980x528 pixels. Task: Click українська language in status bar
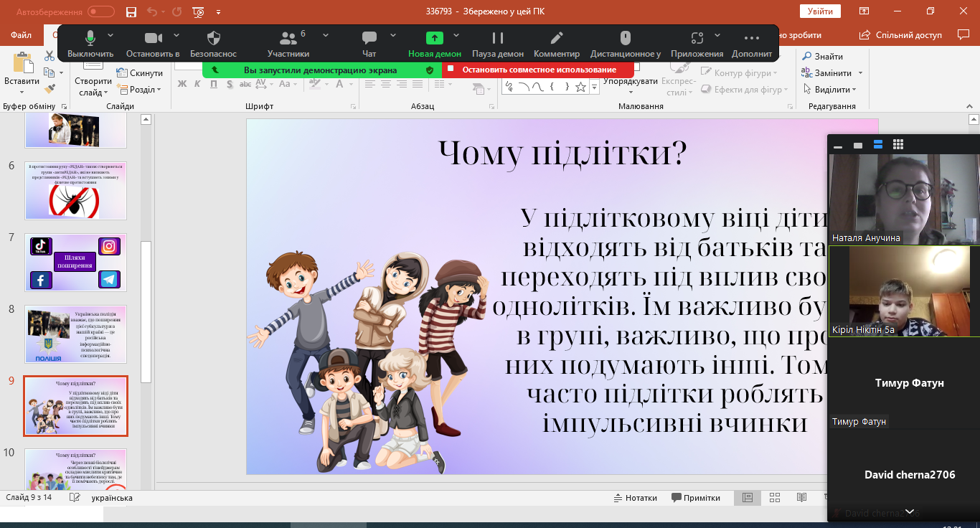(112, 498)
